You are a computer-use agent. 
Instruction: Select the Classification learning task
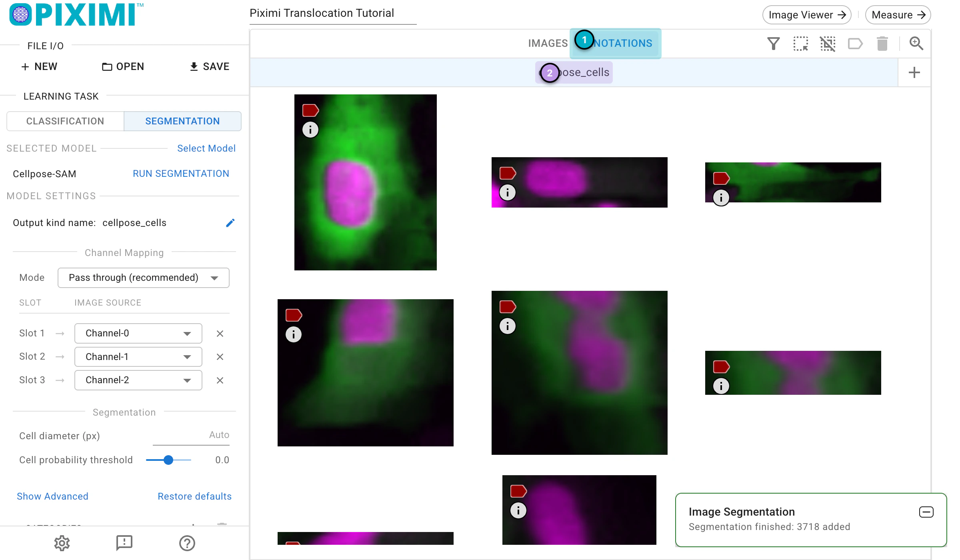pyautogui.click(x=65, y=121)
